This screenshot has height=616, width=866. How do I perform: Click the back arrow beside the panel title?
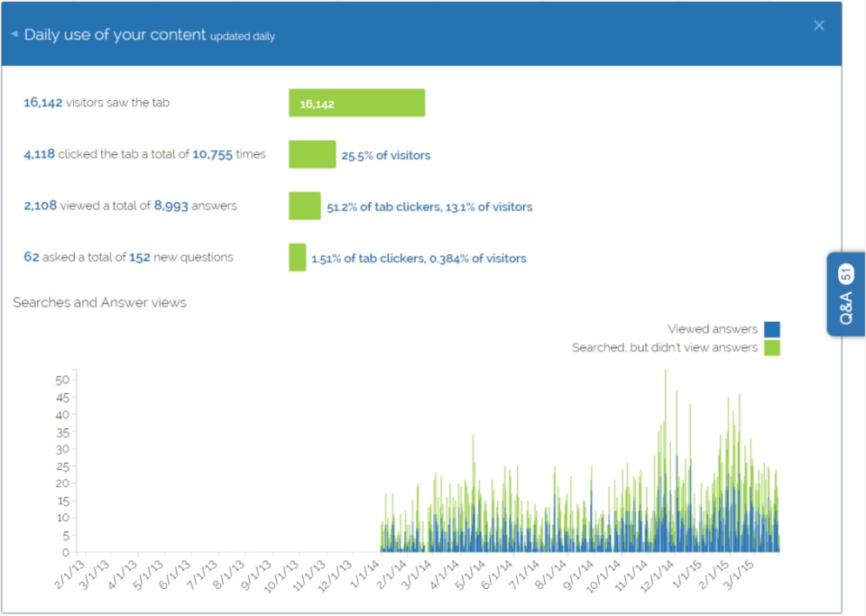pos(14,33)
